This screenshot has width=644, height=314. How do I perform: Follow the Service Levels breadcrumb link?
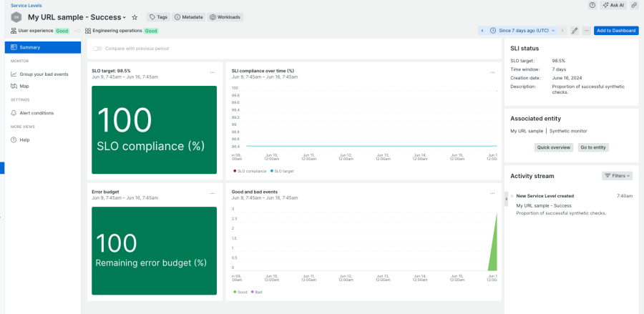[26, 5]
